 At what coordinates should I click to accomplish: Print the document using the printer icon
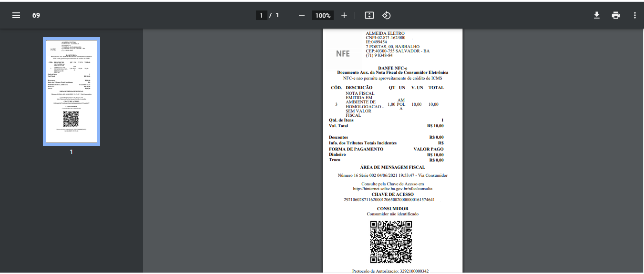coord(616,15)
